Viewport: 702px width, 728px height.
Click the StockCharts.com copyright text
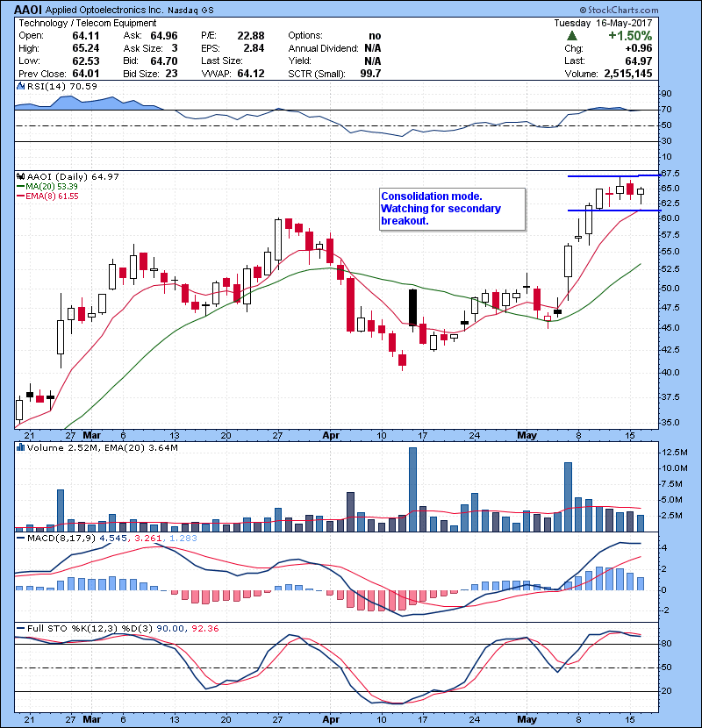click(x=619, y=10)
